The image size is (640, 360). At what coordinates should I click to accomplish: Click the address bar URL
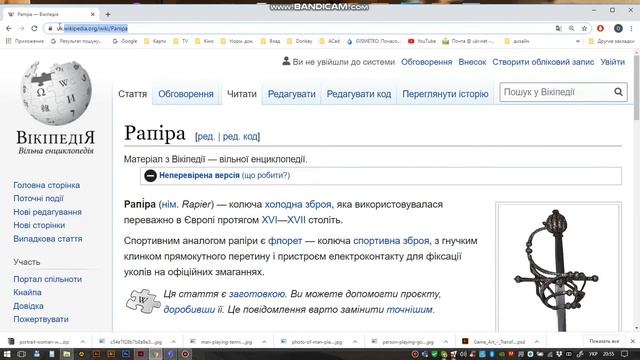tap(92, 28)
